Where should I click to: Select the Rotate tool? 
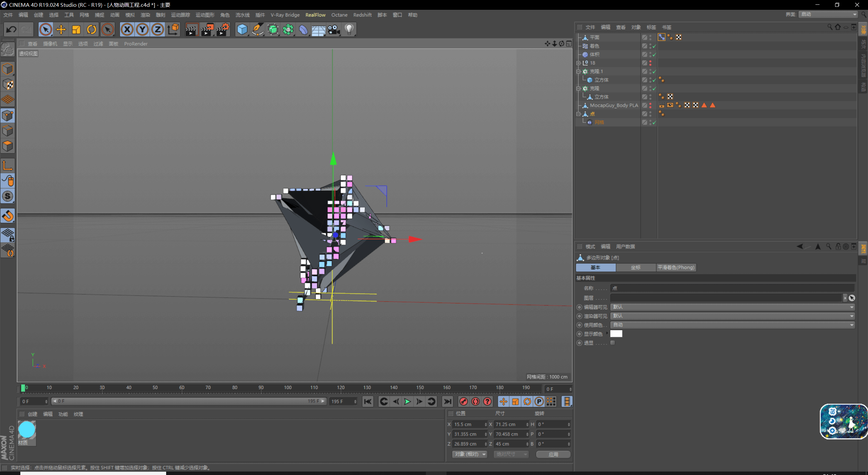tap(92, 30)
